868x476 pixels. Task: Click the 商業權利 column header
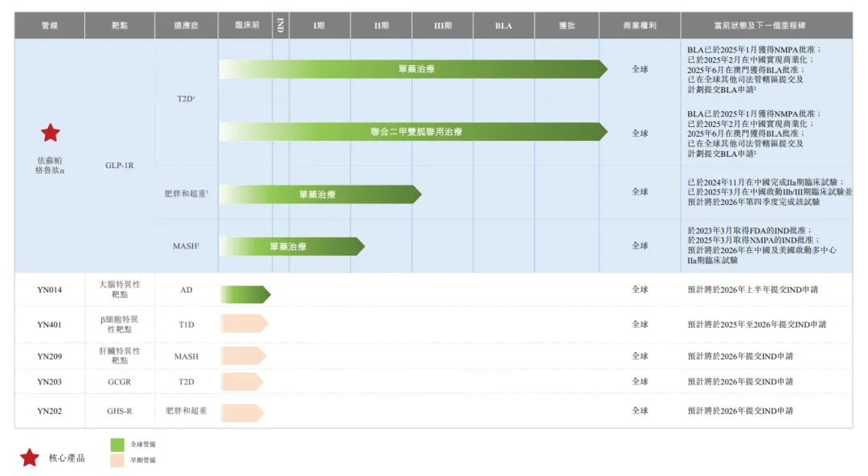[x=640, y=26]
